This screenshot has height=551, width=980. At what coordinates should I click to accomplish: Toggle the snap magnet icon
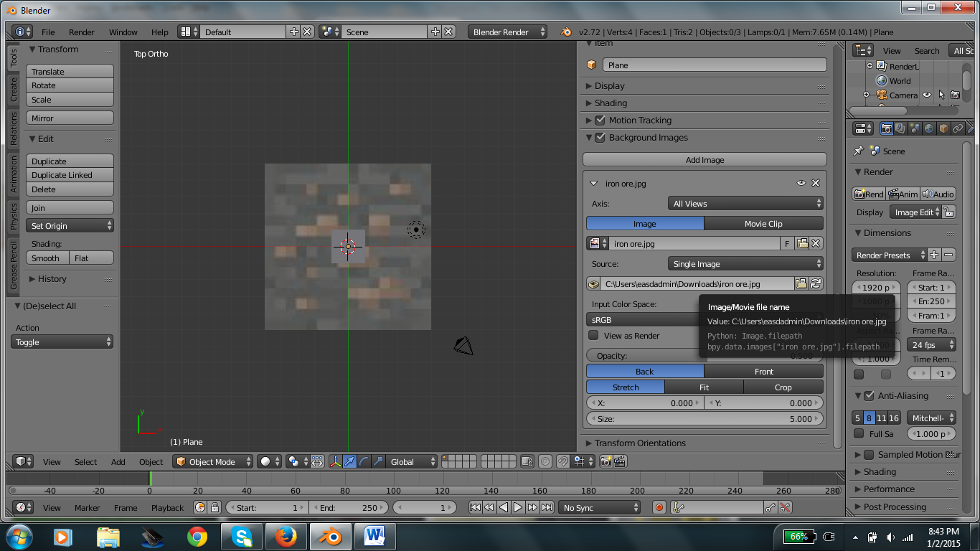564,462
